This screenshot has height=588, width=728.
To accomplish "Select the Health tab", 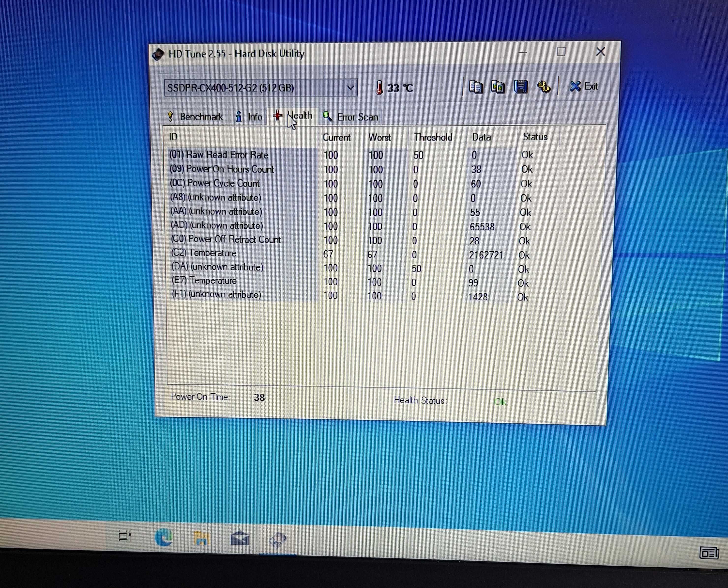I will [x=293, y=116].
